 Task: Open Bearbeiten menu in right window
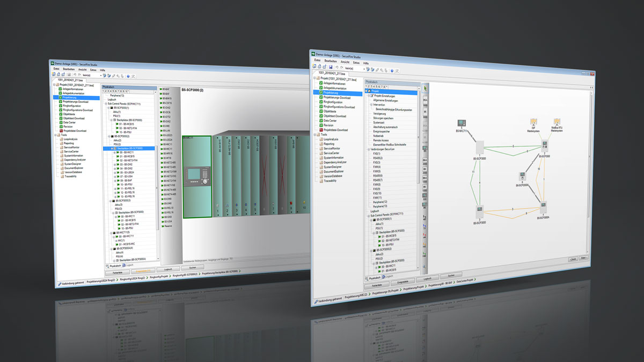[331, 61]
